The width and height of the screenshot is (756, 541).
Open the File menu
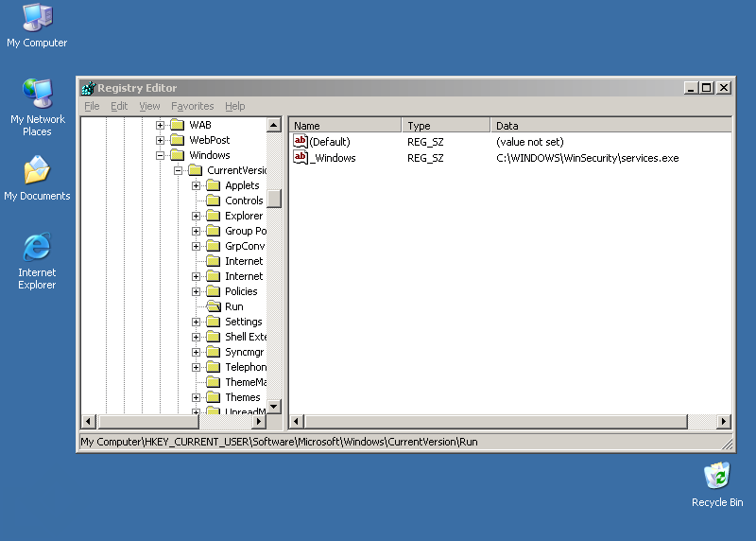click(x=92, y=106)
